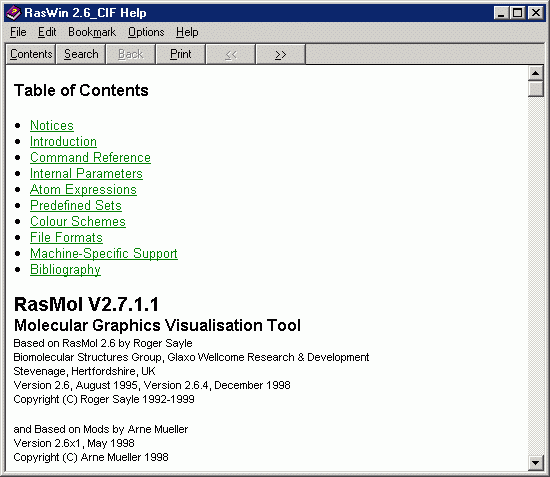
Task: Click the scroll down arrow
Action: tap(535, 463)
